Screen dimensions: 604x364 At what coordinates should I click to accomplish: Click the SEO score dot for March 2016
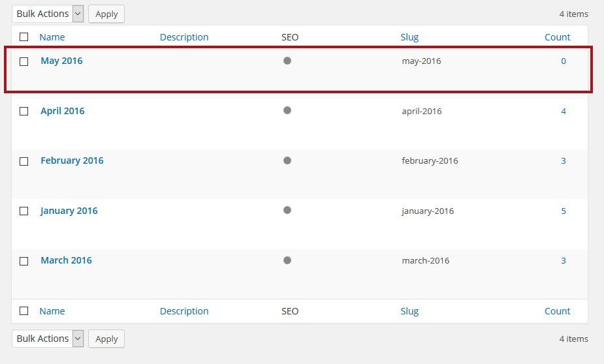[287, 260]
